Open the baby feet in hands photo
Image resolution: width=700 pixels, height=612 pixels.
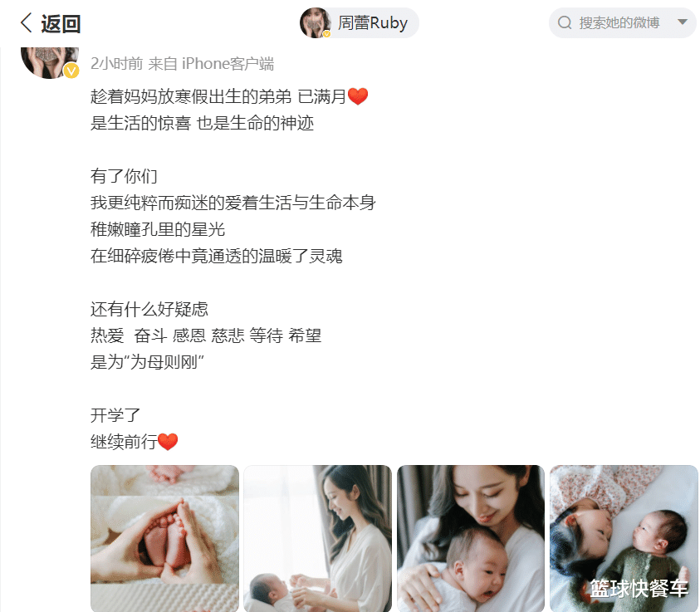[x=164, y=538]
